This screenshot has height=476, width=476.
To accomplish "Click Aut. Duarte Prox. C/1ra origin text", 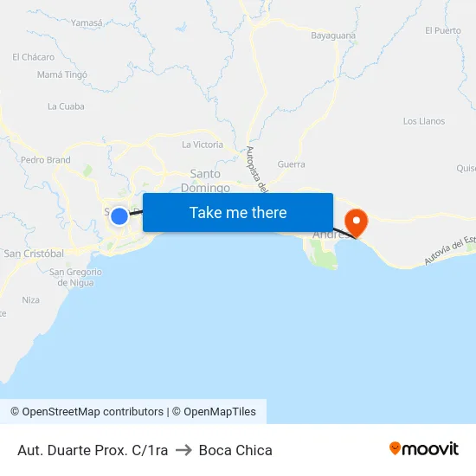I will [93, 450].
